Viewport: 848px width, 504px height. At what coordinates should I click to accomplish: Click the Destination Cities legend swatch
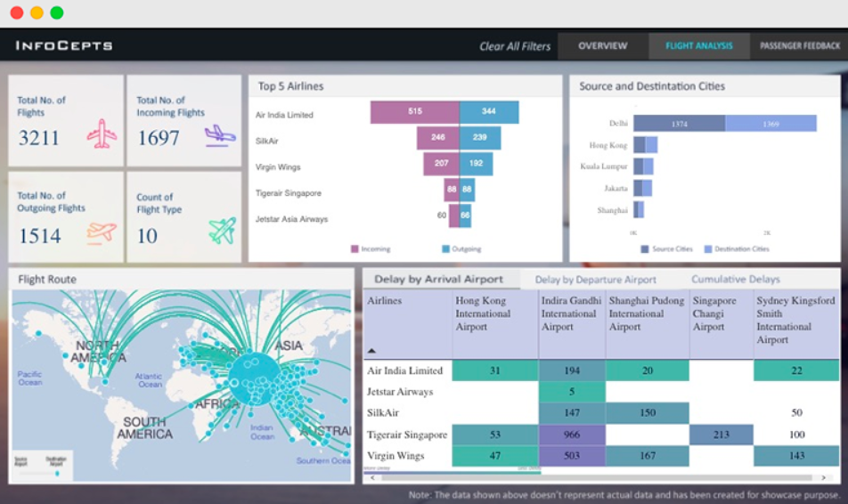tap(708, 248)
